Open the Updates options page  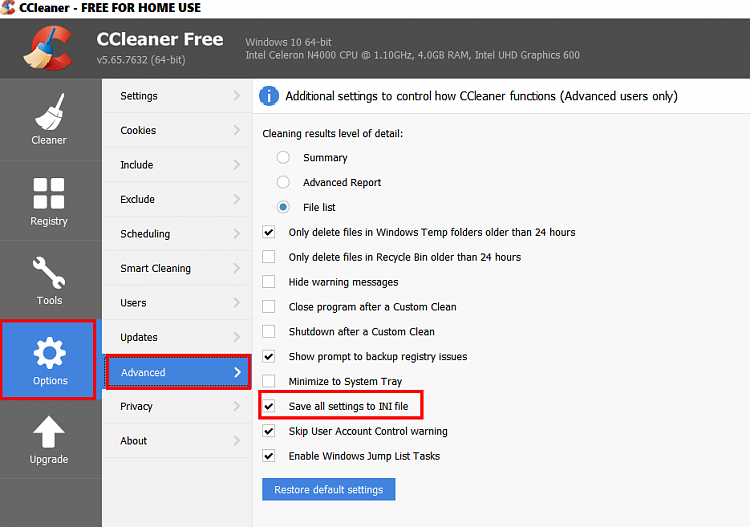point(177,337)
